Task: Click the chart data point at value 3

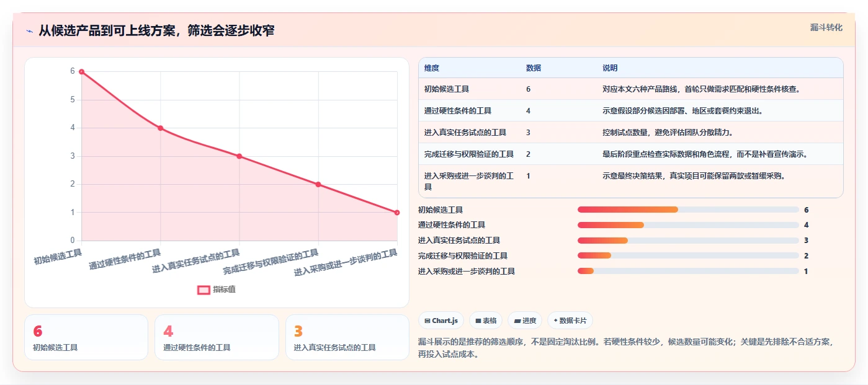Action: (239, 156)
